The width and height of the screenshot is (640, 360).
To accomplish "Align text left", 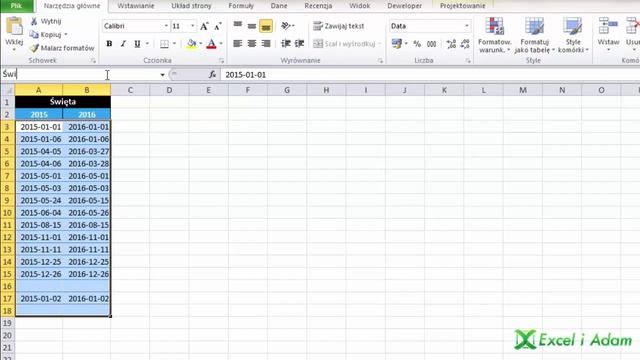I will [x=238, y=43].
